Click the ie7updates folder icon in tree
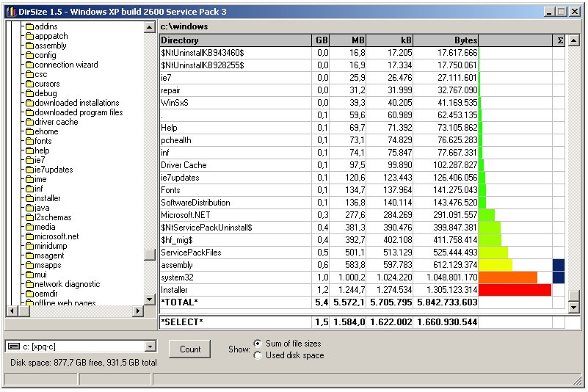Screen dimensions: 588x392 click(29, 170)
